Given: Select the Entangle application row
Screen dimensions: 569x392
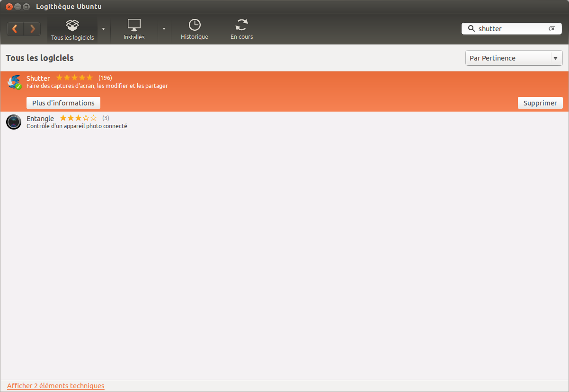Looking at the screenshot, I should point(284,122).
